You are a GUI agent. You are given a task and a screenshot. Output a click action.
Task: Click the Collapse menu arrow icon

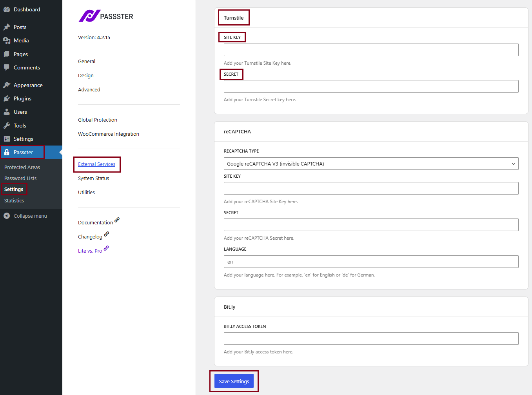tap(7, 216)
